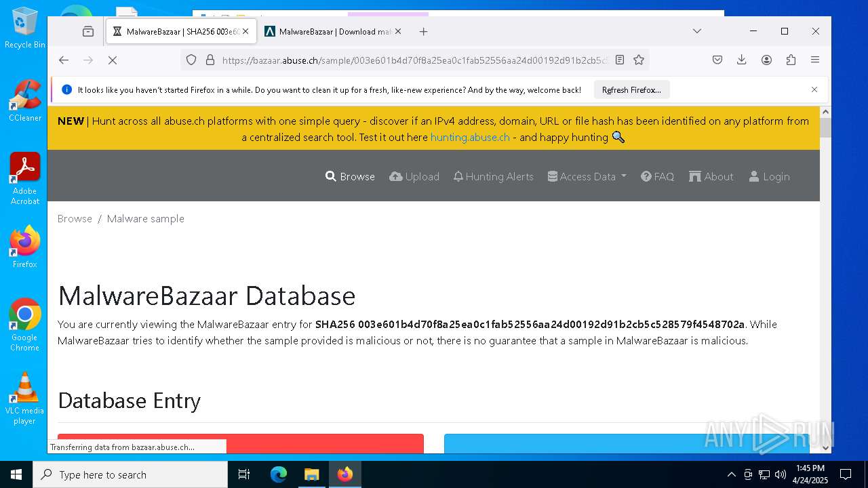Bookmark this page with star icon
This screenshot has width=868, height=488.
(x=639, y=60)
